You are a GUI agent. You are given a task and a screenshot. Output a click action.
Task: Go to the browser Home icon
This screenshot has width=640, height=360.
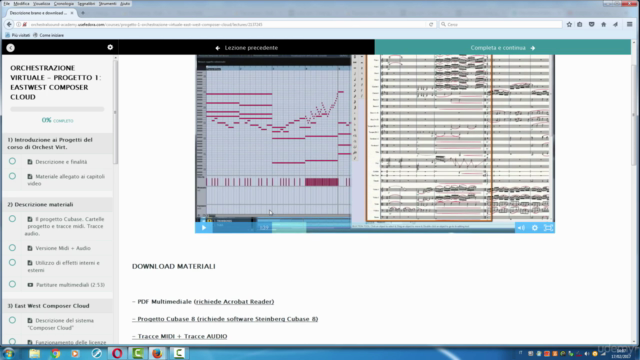(604, 24)
